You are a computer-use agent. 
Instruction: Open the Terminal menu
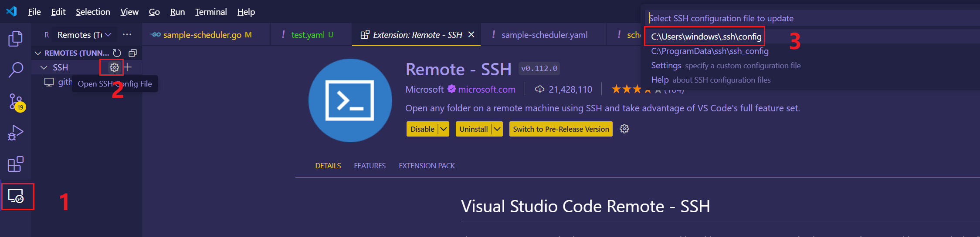click(x=211, y=12)
